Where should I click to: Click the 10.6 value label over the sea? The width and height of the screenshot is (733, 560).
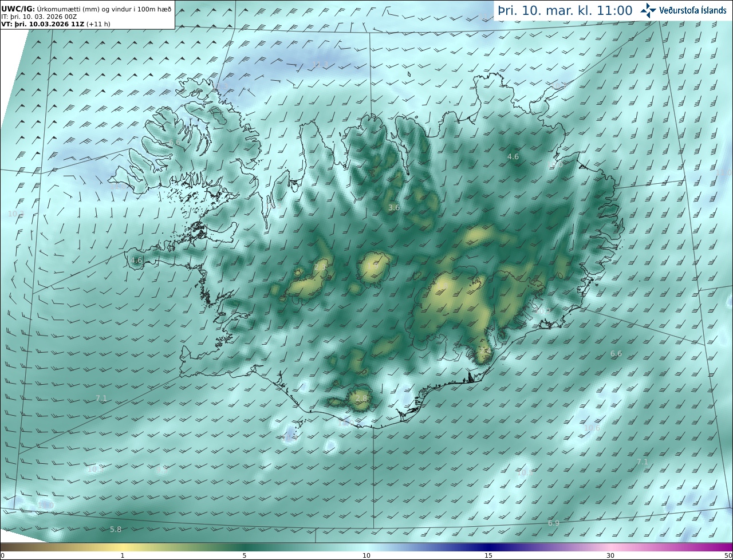(x=592, y=428)
